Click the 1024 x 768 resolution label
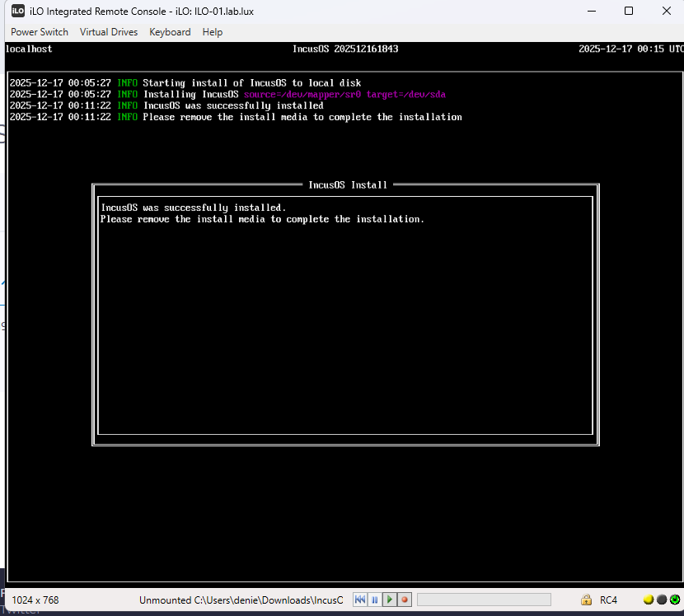This screenshot has height=616, width=684. [35, 600]
